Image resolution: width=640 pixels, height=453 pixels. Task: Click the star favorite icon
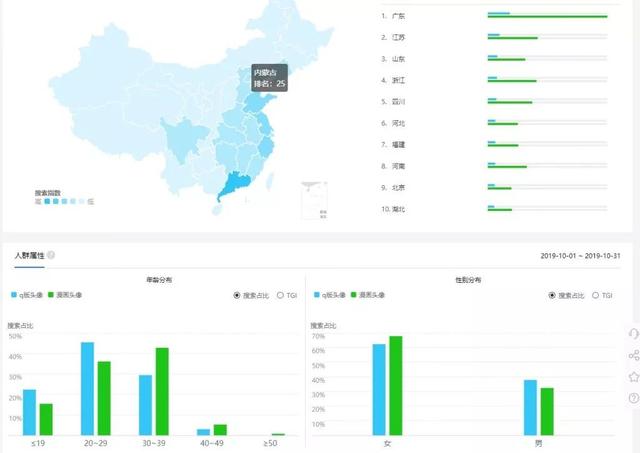tap(633, 377)
